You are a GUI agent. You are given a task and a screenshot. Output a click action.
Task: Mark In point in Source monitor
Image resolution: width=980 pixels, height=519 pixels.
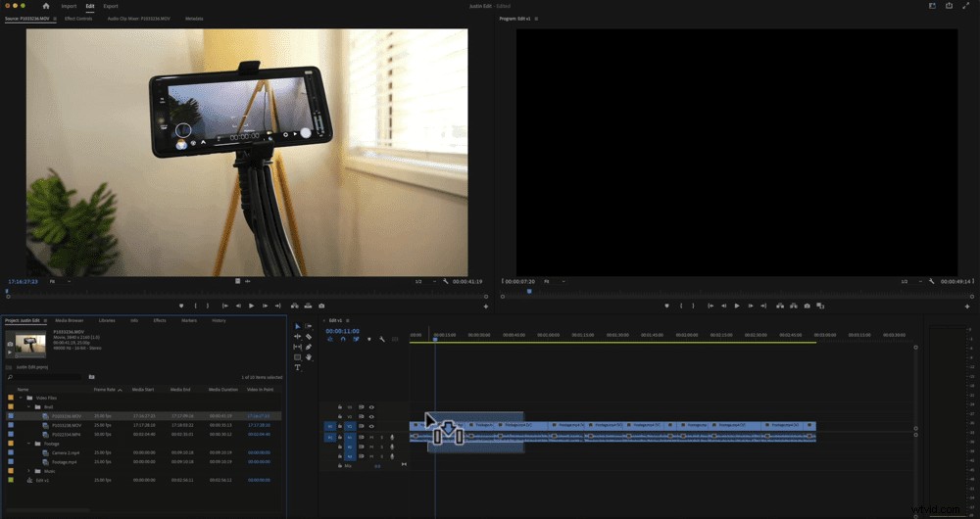tap(196, 307)
